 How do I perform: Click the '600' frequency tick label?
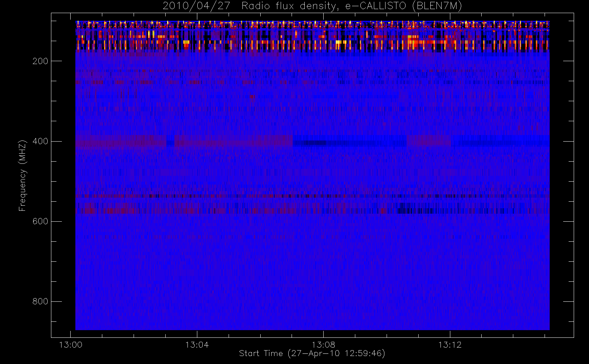tap(40, 221)
